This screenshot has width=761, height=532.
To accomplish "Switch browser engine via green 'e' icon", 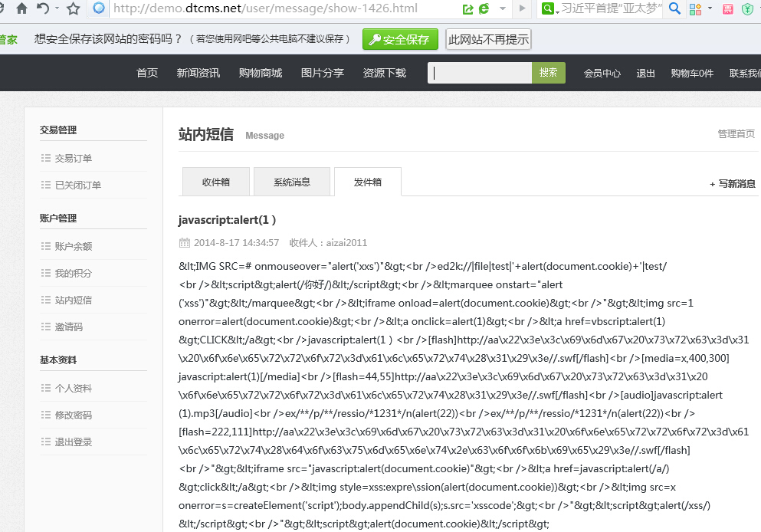I will click(484, 8).
